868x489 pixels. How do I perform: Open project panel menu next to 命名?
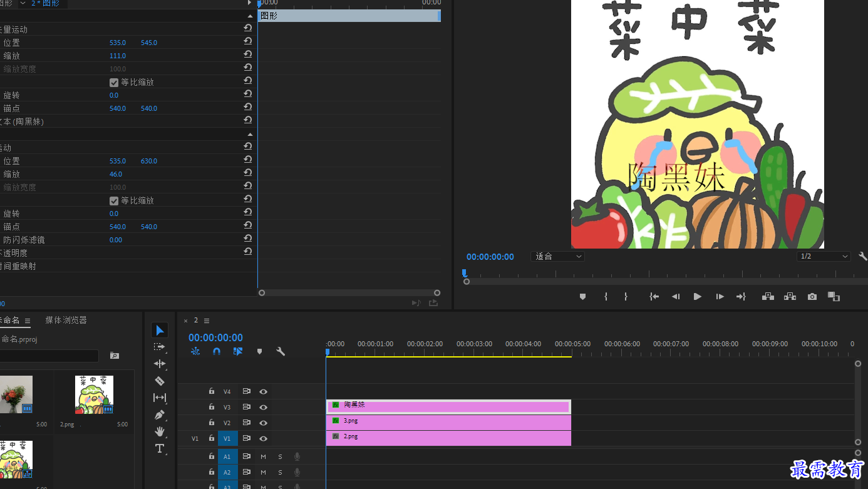pos(28,321)
